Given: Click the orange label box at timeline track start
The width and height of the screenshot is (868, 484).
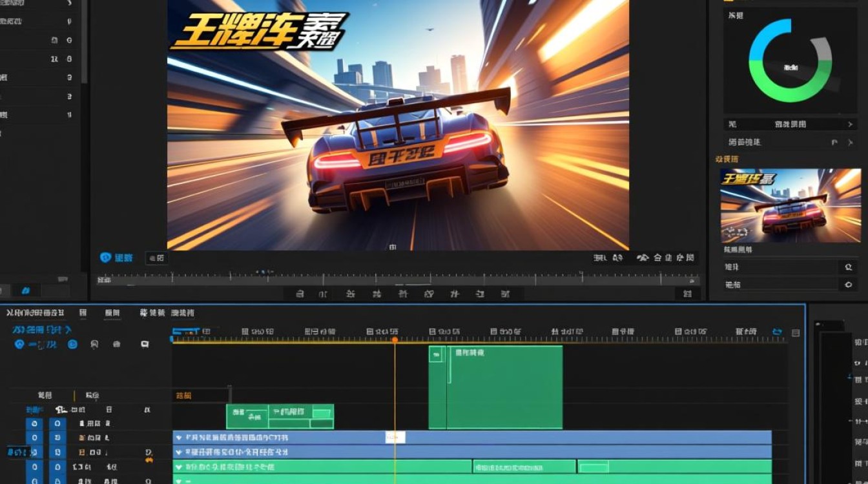Looking at the screenshot, I should (x=201, y=395).
